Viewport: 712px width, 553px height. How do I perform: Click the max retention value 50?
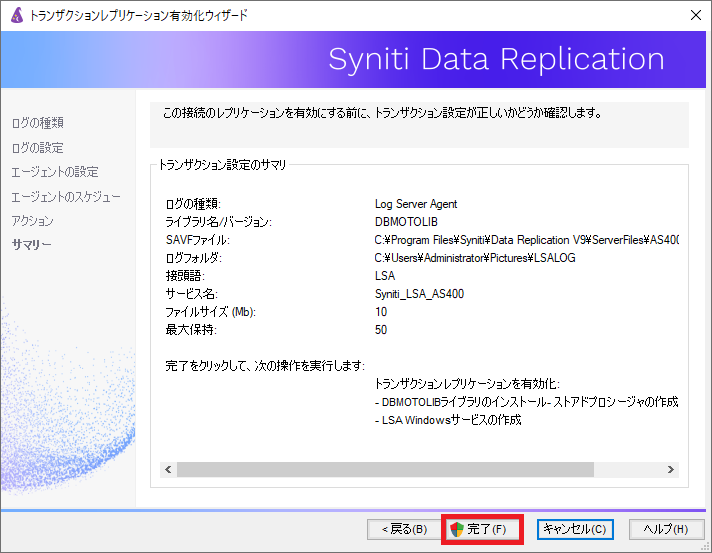pos(381,330)
